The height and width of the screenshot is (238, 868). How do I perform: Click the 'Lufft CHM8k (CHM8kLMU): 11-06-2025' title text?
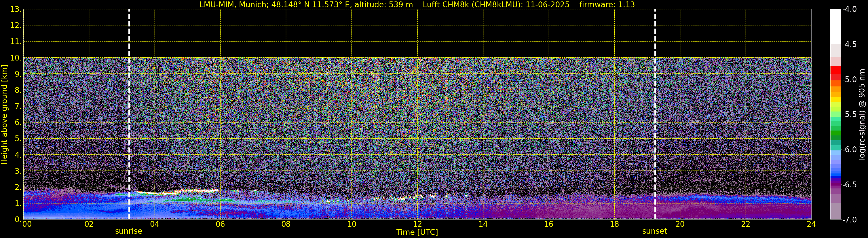[x=496, y=5]
